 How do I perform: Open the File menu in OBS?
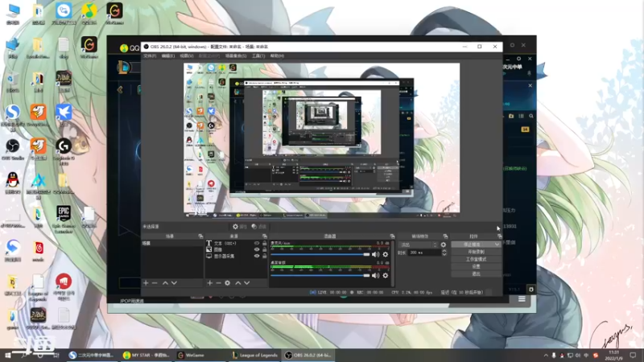(x=150, y=56)
